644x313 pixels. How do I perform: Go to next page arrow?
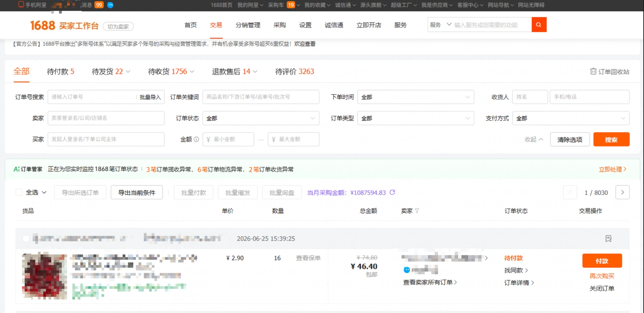click(x=623, y=192)
